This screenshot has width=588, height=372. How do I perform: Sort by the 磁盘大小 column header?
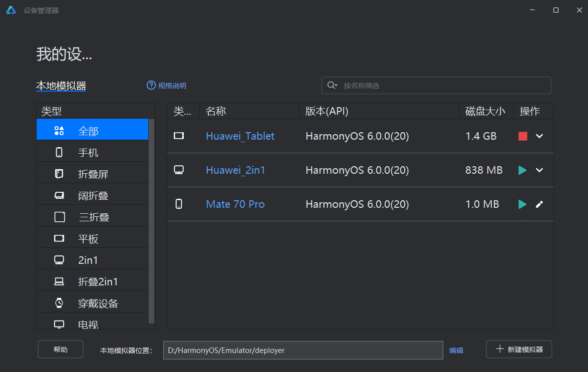pos(486,111)
